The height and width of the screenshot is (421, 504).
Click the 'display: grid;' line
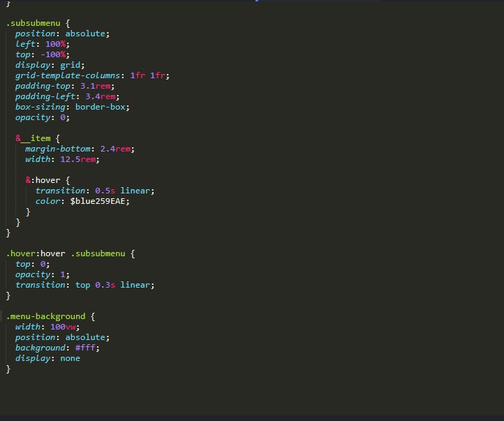(x=50, y=65)
